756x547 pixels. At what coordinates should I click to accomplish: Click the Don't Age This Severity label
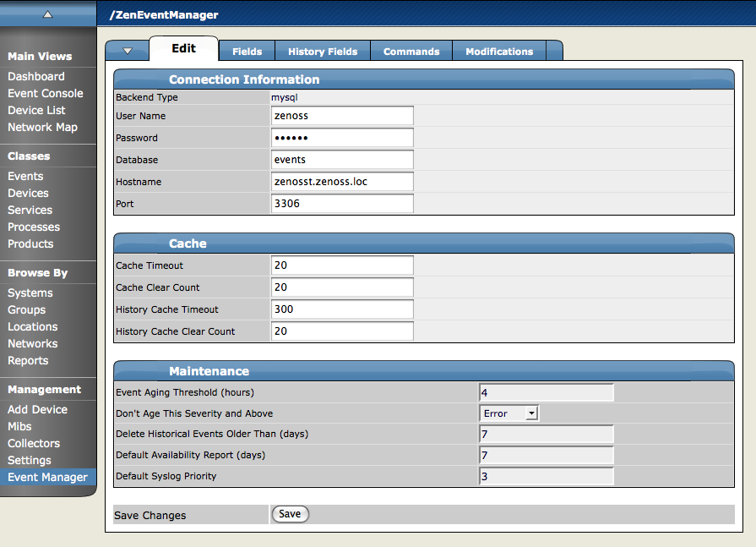click(x=194, y=413)
